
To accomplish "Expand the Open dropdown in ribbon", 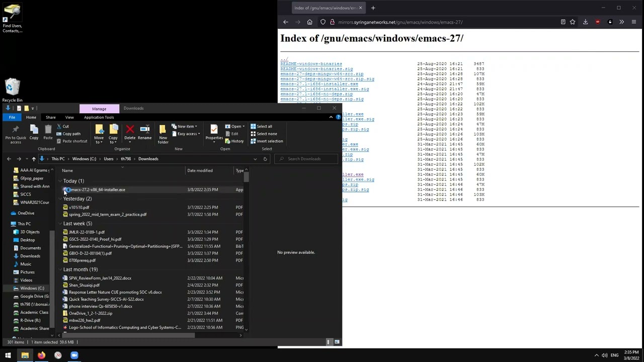I will tap(244, 126).
